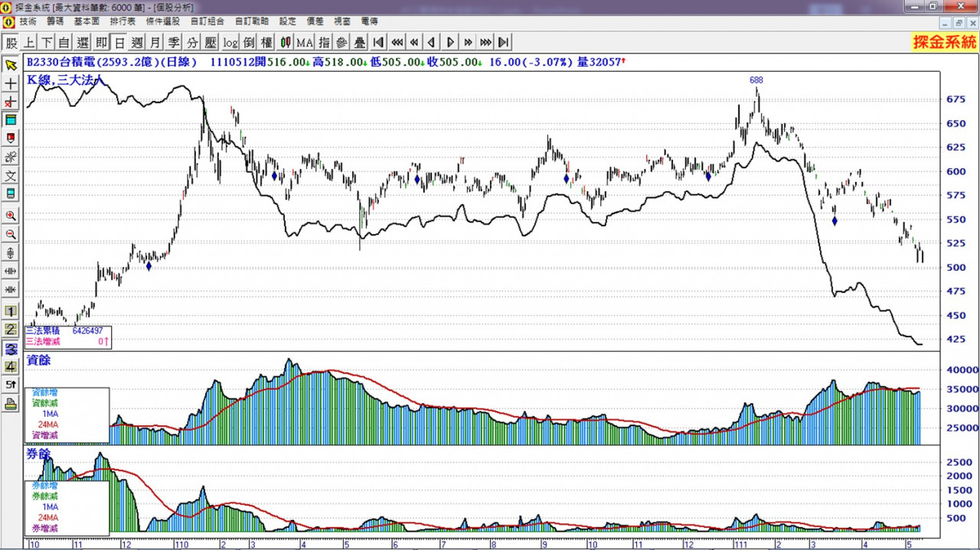Click the 指 indicator button
The image size is (980, 550).
tap(324, 42)
